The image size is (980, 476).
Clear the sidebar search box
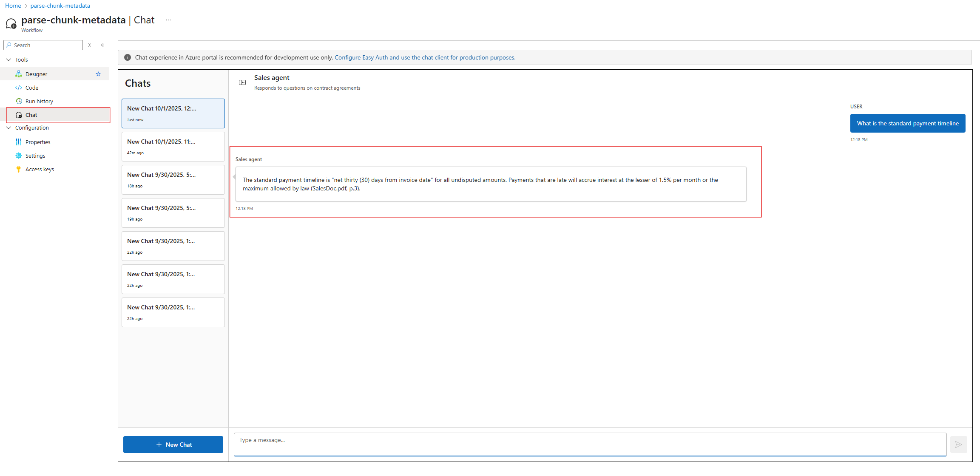(x=90, y=45)
